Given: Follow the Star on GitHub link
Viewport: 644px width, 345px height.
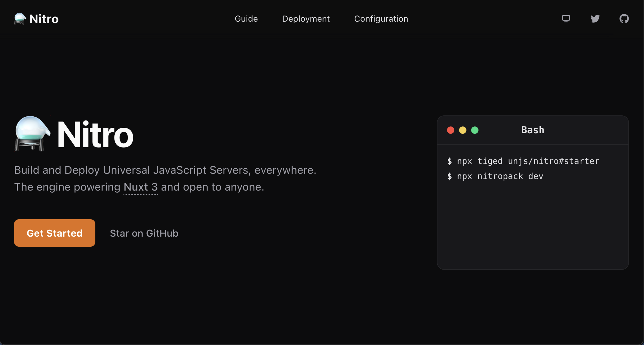Looking at the screenshot, I should pyautogui.click(x=144, y=233).
